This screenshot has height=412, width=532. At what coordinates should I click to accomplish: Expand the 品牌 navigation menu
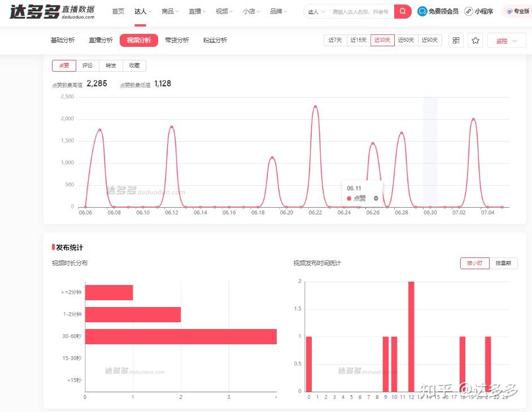click(278, 11)
